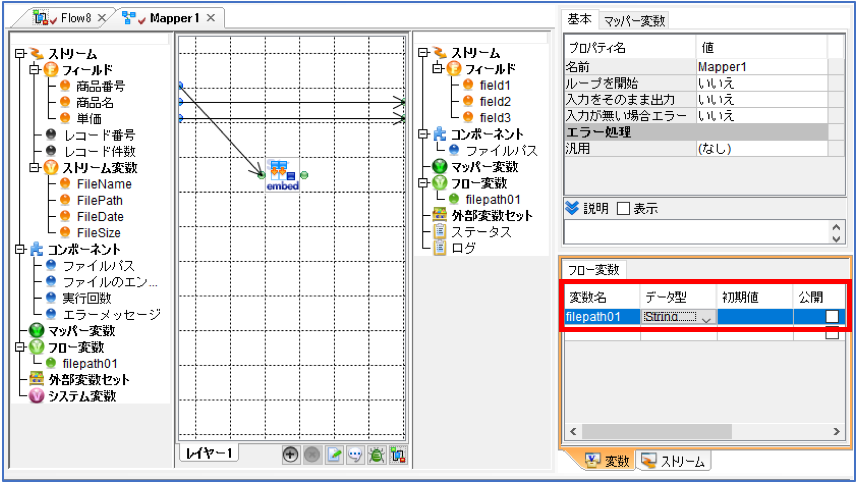Select field2 in the right tree
This screenshot has height=483, width=857.
tap(495, 101)
